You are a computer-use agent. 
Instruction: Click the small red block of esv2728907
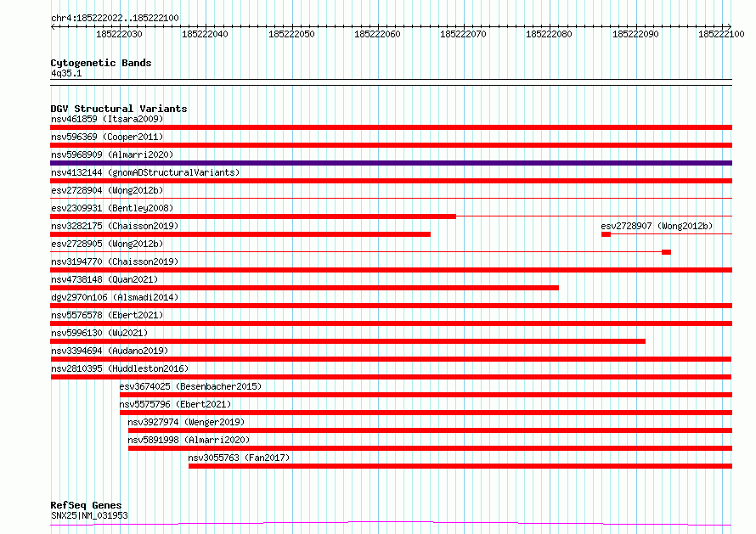(x=606, y=234)
